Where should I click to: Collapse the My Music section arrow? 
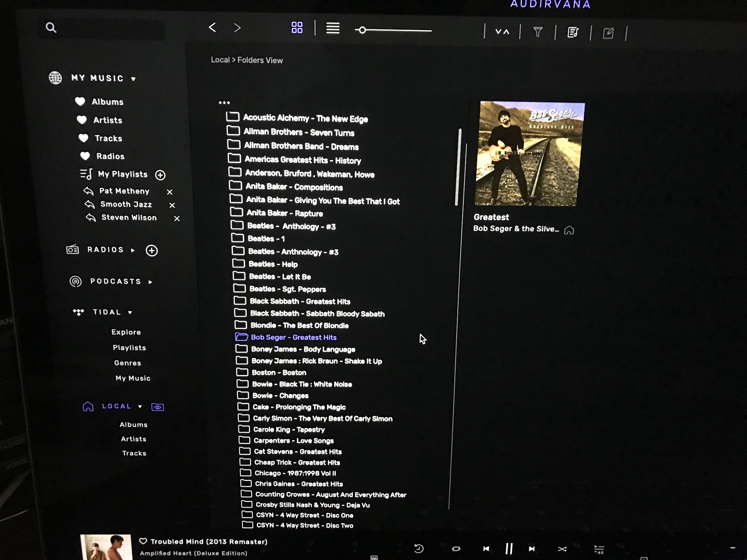(133, 79)
